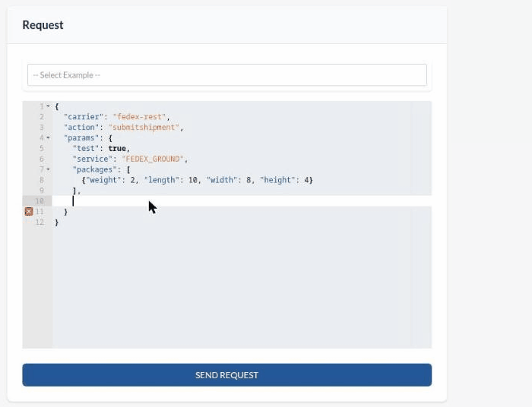
Task: Click the "packages" key on line 7
Action: (94, 169)
